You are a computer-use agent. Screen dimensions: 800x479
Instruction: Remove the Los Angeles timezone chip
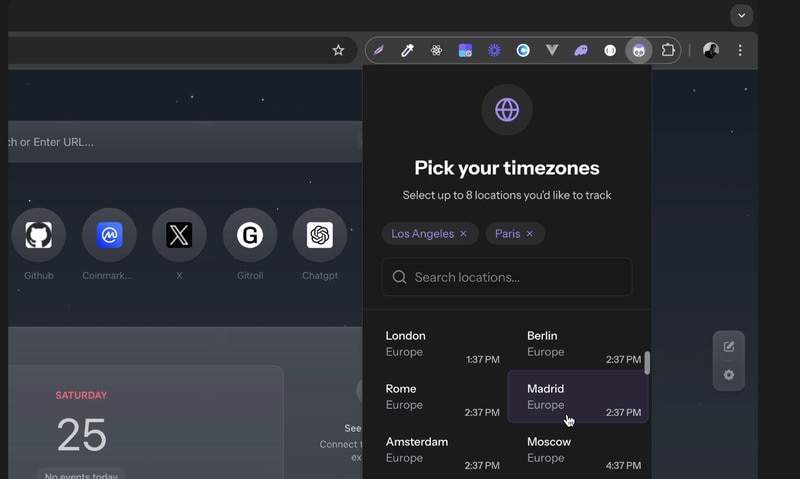pos(463,234)
